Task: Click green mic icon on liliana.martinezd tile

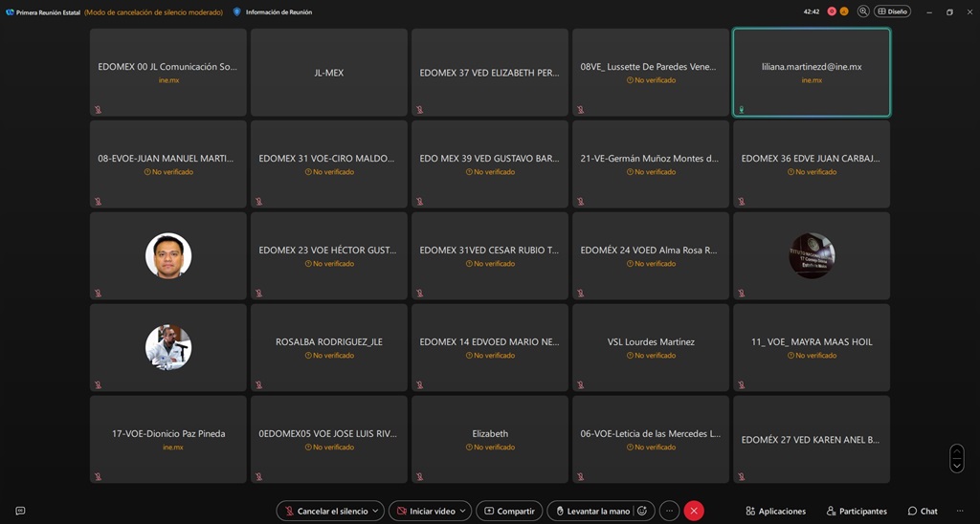Action: (742, 109)
